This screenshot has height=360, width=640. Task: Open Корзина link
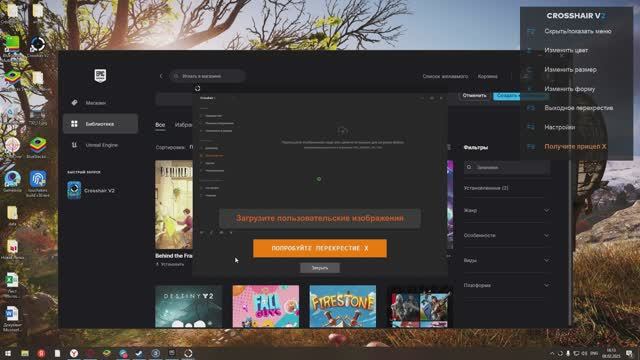tap(487, 76)
